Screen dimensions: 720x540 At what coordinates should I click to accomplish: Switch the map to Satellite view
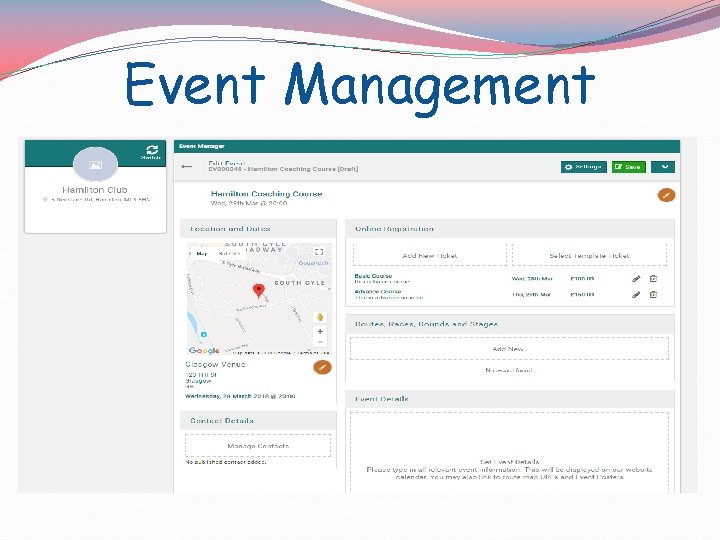click(x=229, y=253)
